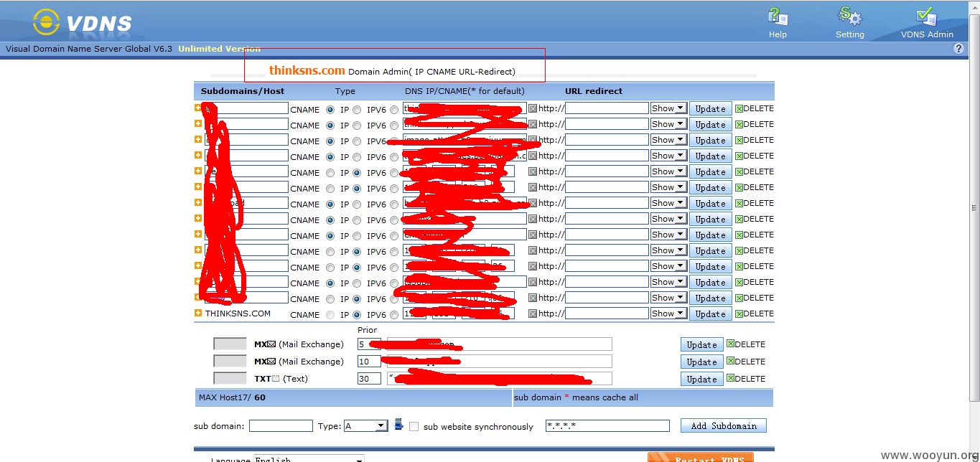Click the question mark icon below header
The image size is (980, 462).
pyautogui.click(x=958, y=48)
